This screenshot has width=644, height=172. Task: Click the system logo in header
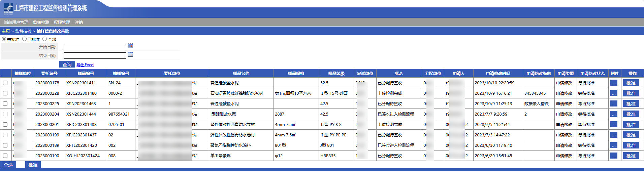(x=8, y=8)
